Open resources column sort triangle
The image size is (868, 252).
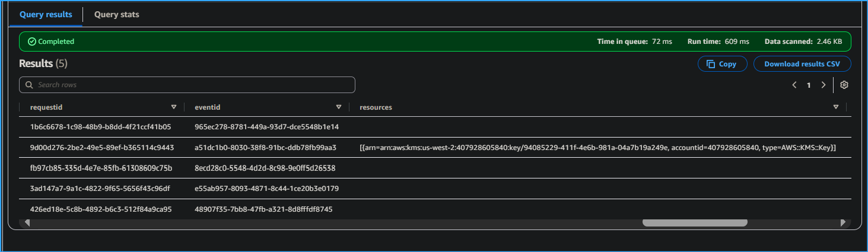(x=835, y=107)
